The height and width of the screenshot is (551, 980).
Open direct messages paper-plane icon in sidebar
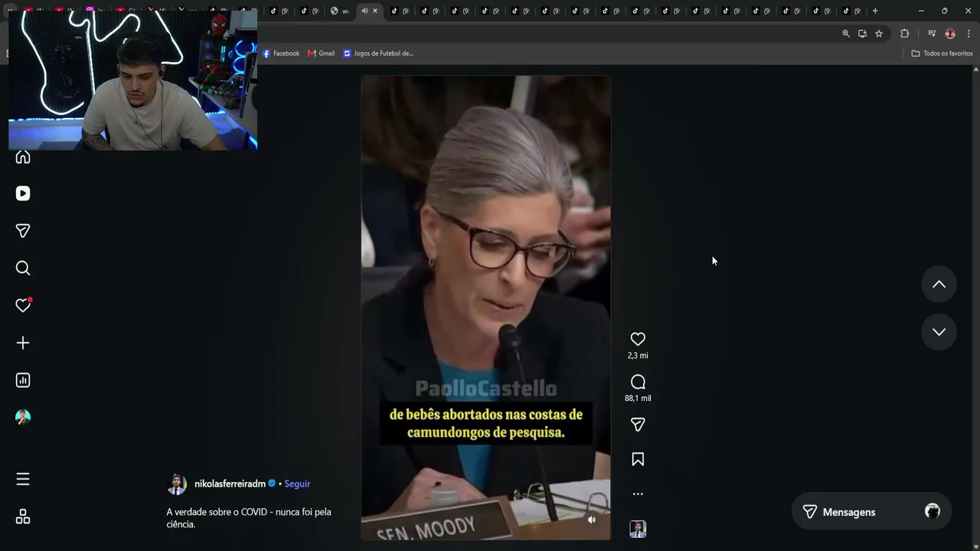pyautogui.click(x=23, y=230)
